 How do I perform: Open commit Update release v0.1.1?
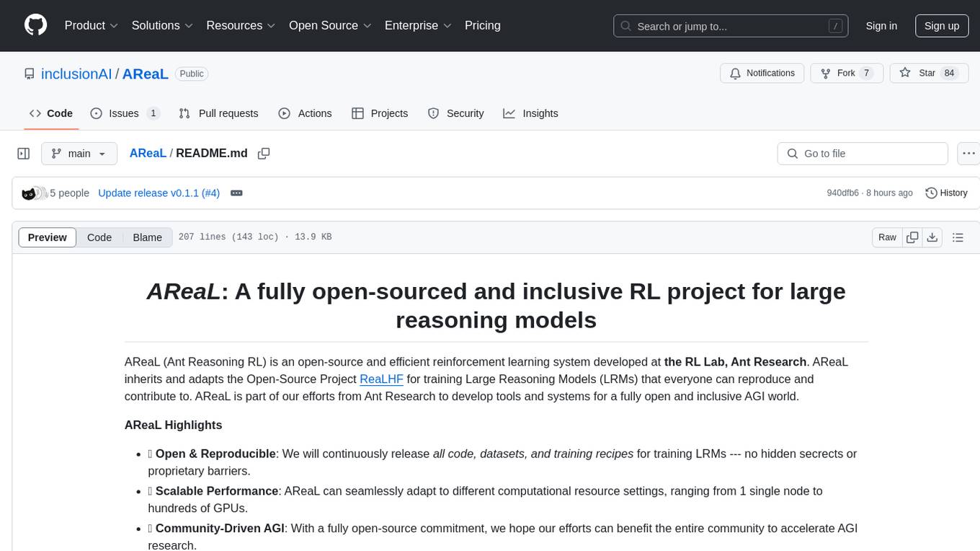(148, 193)
